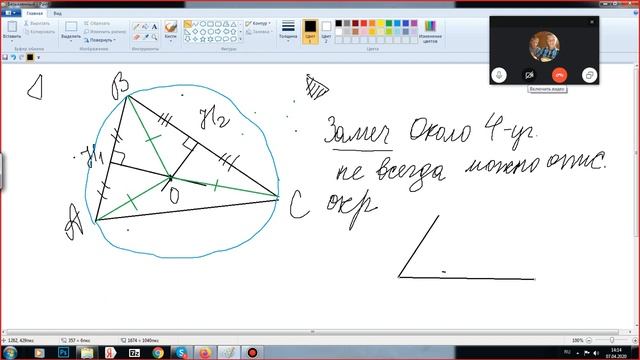Select the Fill with color bucket tool
The image size is (640, 360).
(145, 27)
